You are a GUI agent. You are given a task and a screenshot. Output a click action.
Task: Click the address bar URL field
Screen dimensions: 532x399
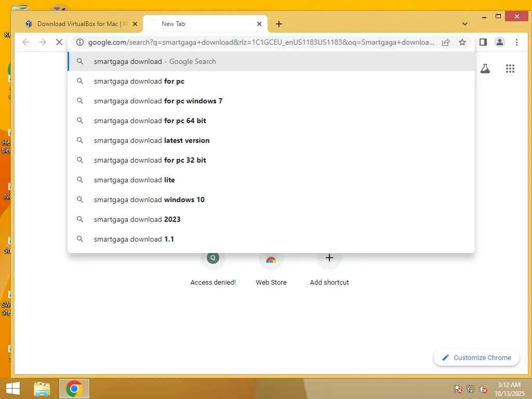pyautogui.click(x=261, y=42)
